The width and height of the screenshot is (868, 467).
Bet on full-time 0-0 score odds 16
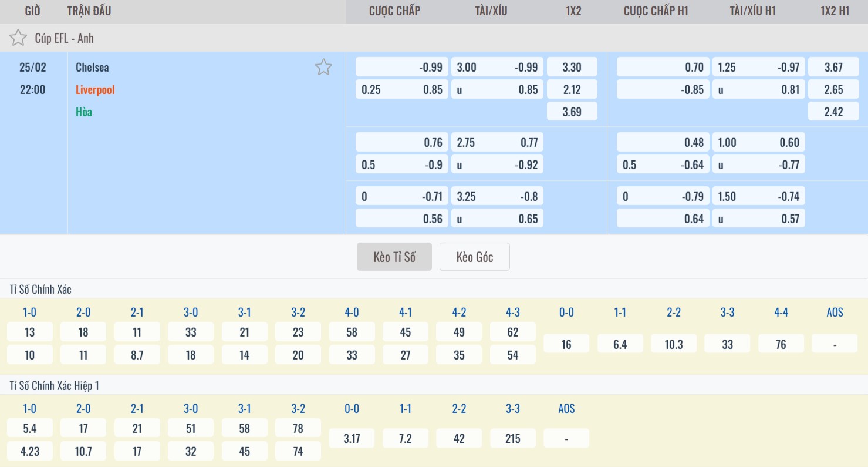point(566,344)
